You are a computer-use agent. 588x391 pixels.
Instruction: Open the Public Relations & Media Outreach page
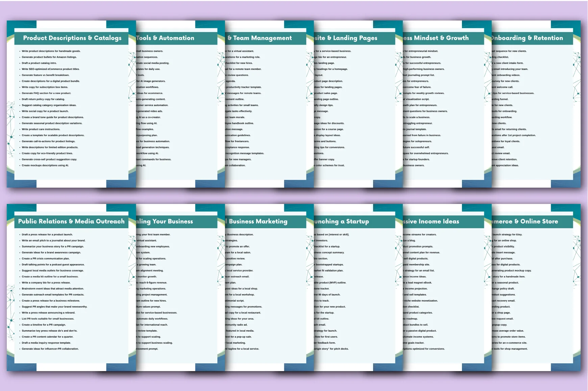71,221
